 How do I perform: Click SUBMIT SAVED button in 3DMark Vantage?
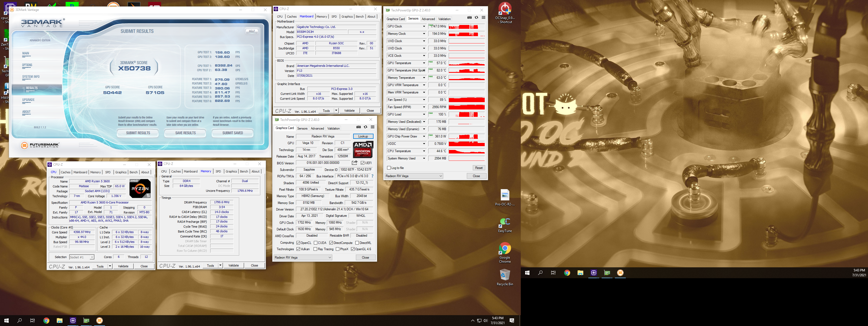pos(232,133)
